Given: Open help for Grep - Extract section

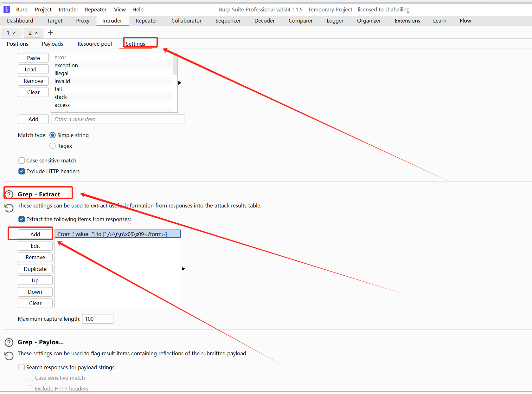Looking at the screenshot, I should point(9,194).
